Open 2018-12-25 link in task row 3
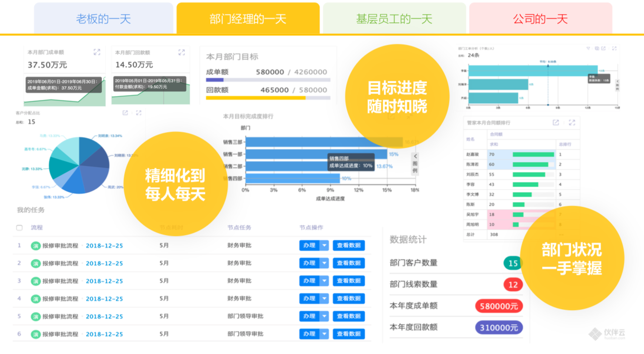Viewport: 644px width, 354px height. pos(104,281)
